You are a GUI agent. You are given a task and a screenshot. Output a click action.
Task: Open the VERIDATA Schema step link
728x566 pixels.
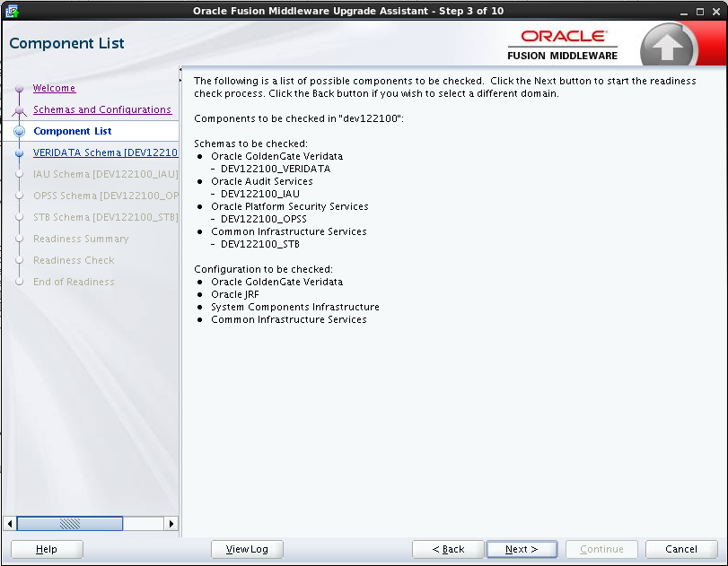(x=105, y=152)
